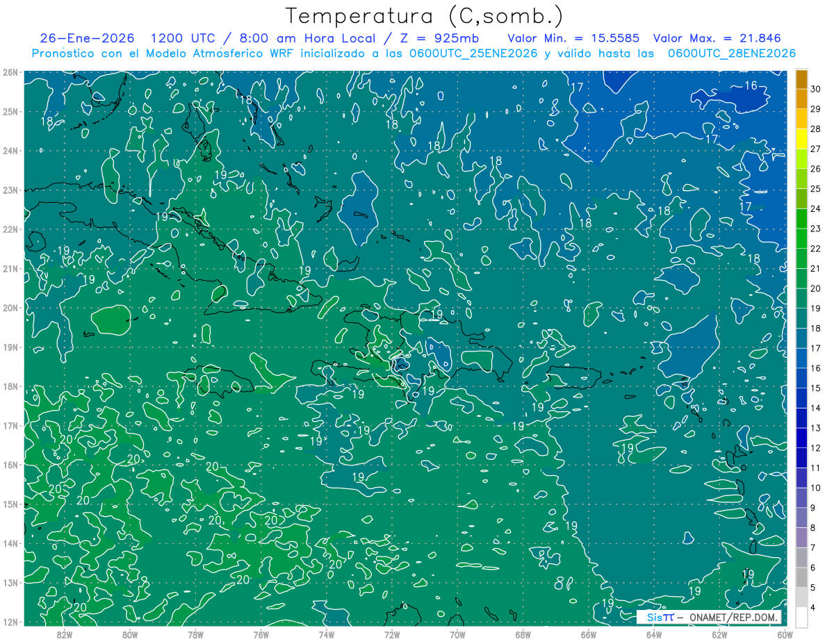Click the '1200 UTC' time label
This screenshot has width=834, height=644.
tap(184, 38)
